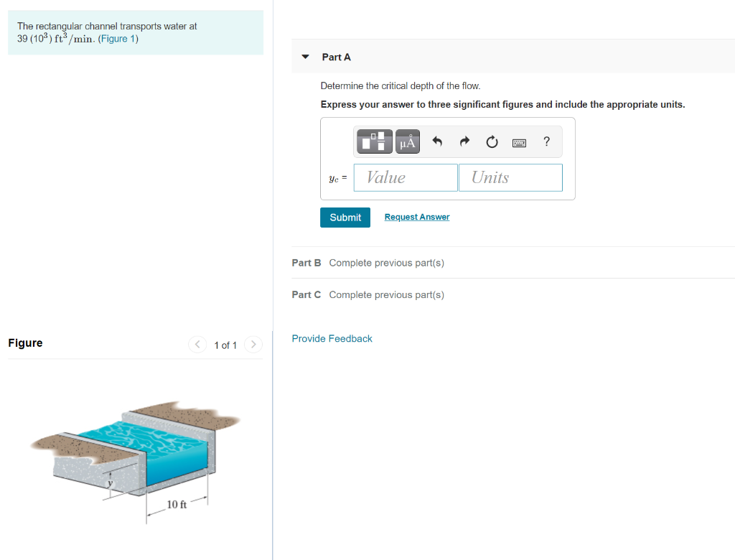Image resolution: width=735 pixels, height=560 pixels.
Task: Click the question mark help icon
Action: [546, 141]
